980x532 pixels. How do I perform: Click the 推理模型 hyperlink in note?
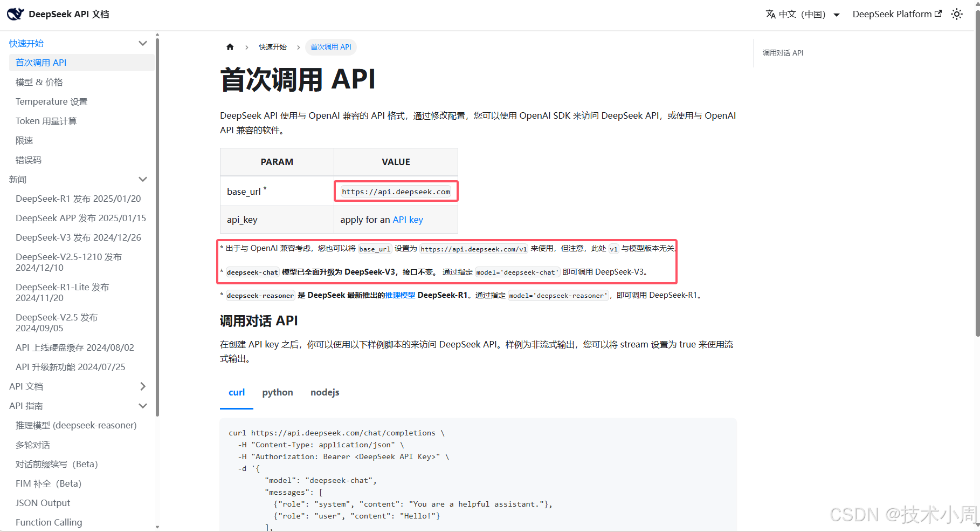click(x=400, y=295)
